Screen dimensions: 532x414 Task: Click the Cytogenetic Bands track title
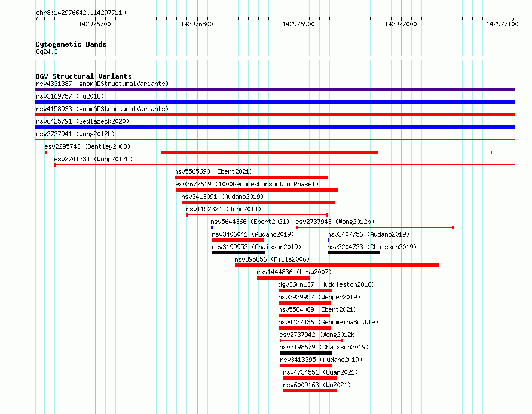tap(71, 44)
